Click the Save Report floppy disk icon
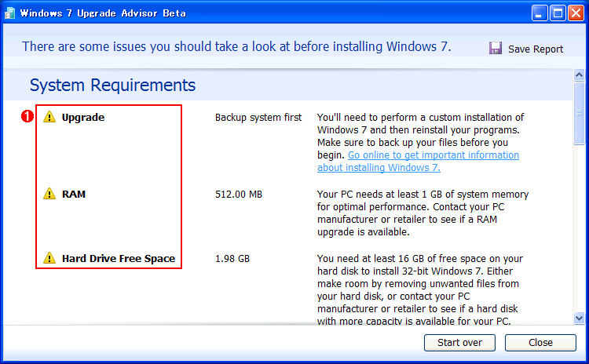This screenshot has height=364, width=589. coord(495,49)
